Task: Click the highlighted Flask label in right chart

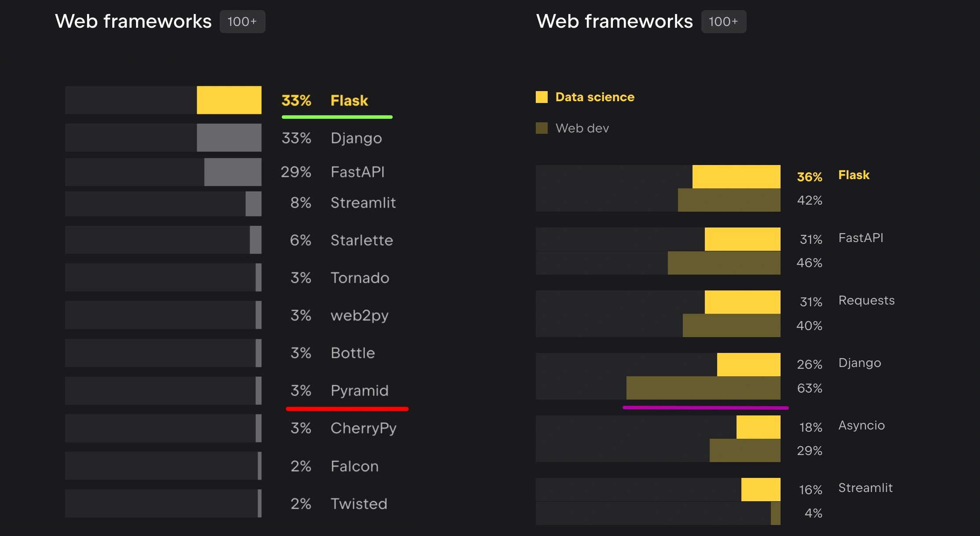Action: pyautogui.click(x=854, y=175)
